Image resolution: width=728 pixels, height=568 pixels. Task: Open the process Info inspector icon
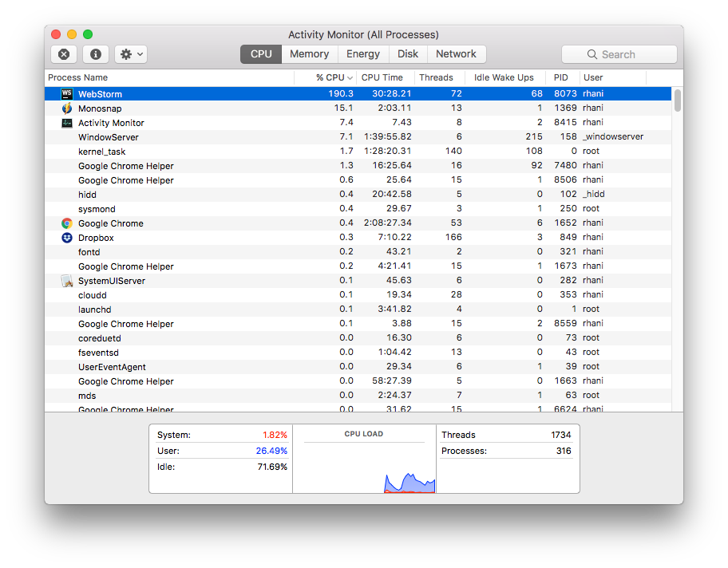click(96, 54)
